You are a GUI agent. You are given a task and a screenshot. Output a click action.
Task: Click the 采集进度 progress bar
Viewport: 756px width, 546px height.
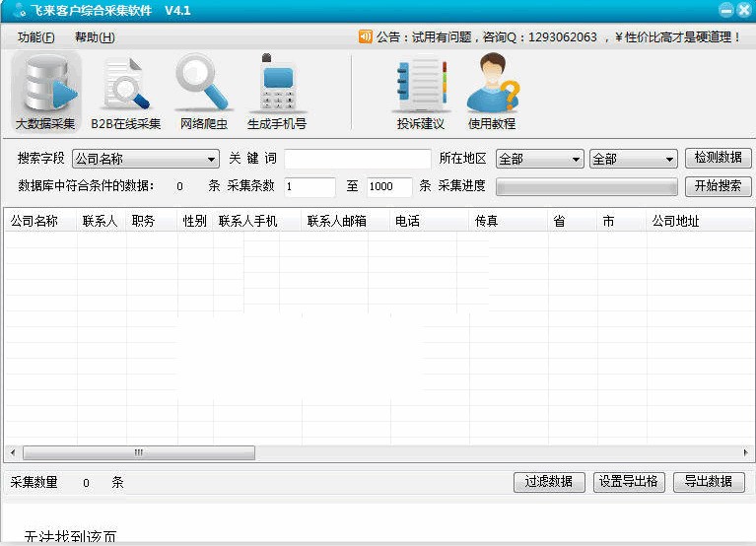pos(586,186)
